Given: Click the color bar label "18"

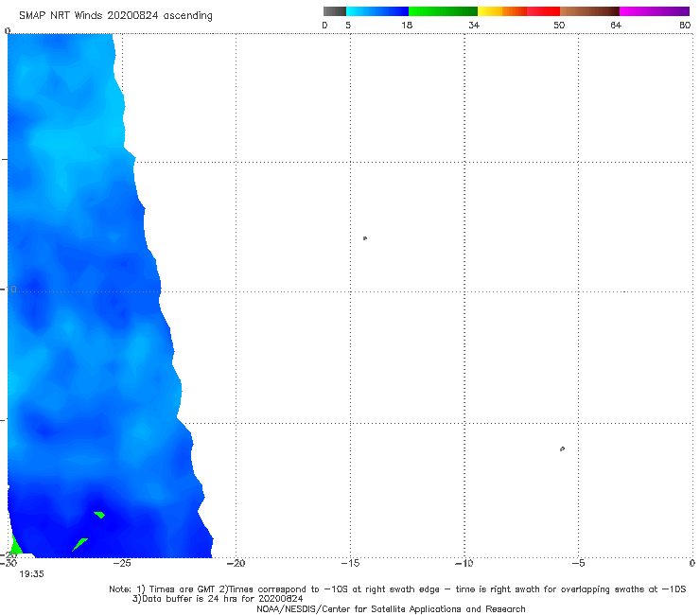Looking at the screenshot, I should tap(407, 26).
